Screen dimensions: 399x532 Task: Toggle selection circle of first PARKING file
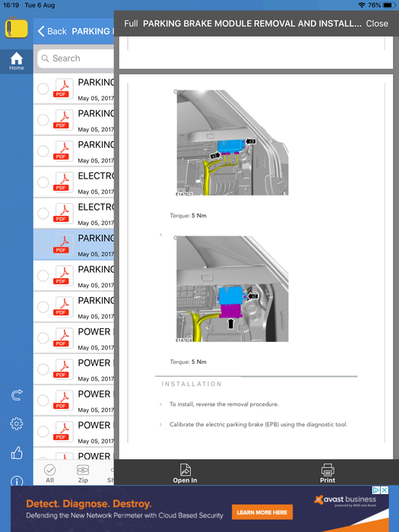43,89
